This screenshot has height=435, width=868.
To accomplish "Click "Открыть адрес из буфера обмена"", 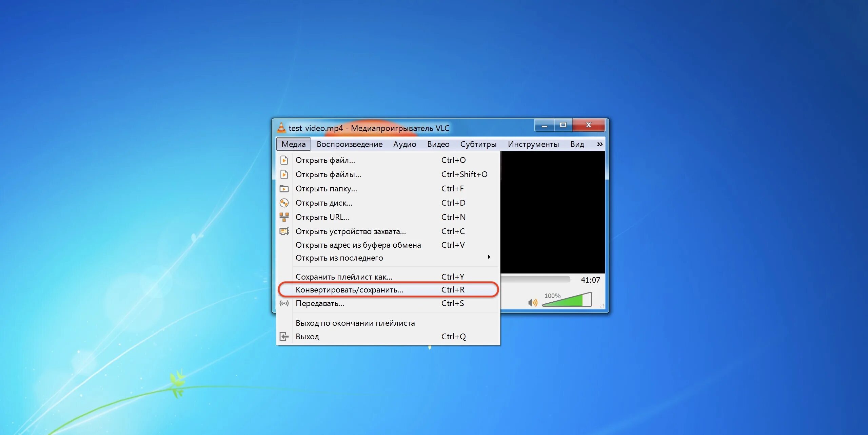I will click(358, 245).
